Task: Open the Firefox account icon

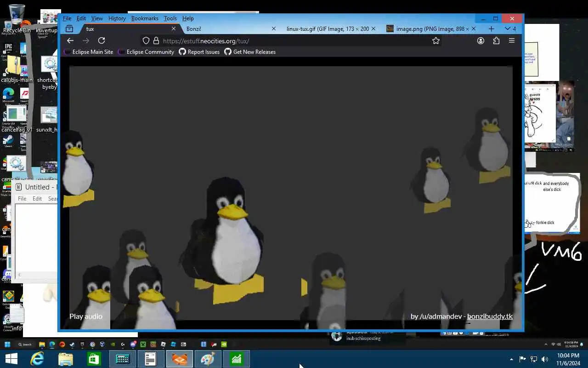Action: (481, 40)
